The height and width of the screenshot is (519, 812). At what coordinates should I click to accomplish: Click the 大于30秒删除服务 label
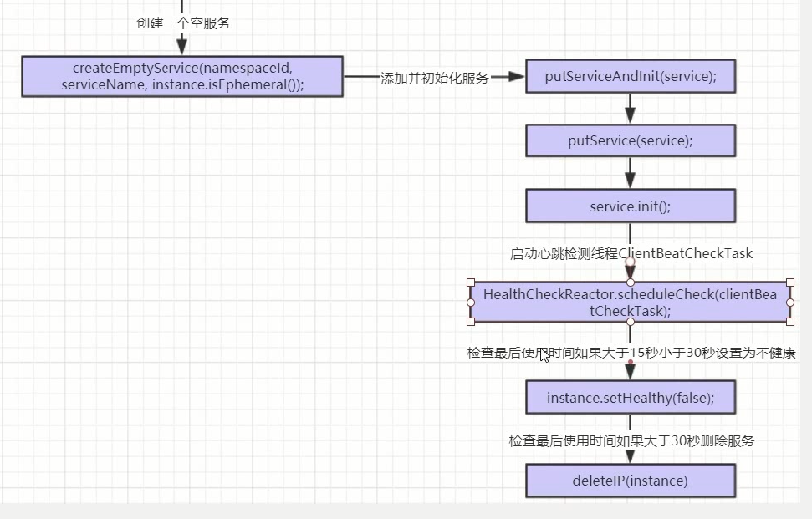tap(631, 441)
